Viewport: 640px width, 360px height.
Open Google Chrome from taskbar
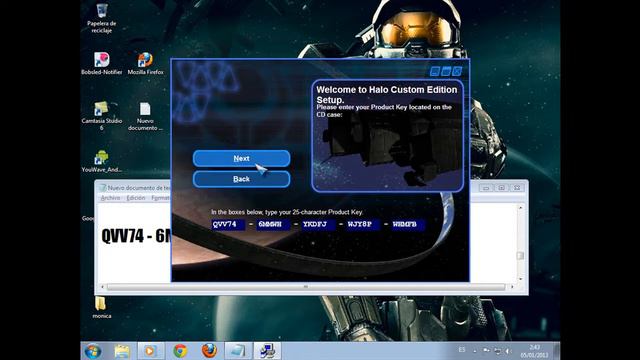(180, 351)
